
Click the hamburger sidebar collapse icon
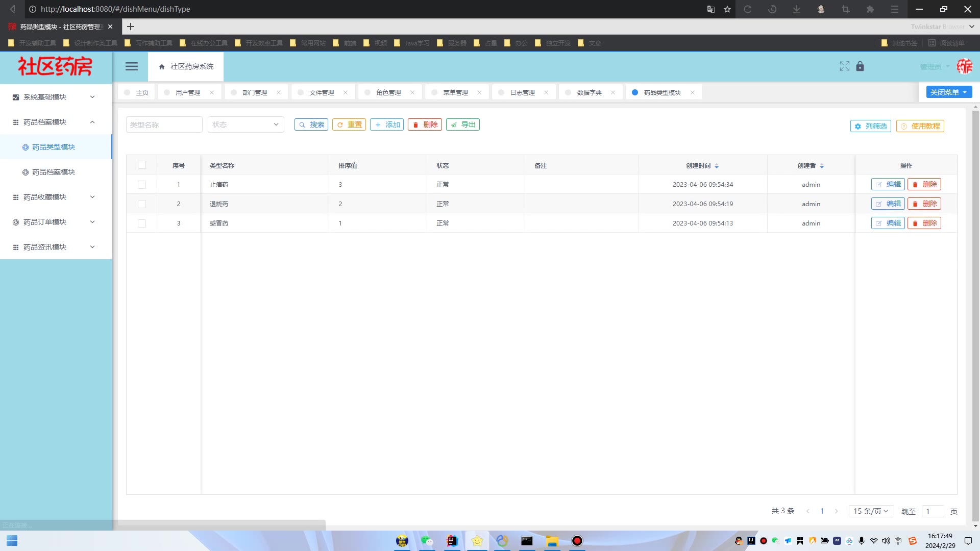[132, 66]
